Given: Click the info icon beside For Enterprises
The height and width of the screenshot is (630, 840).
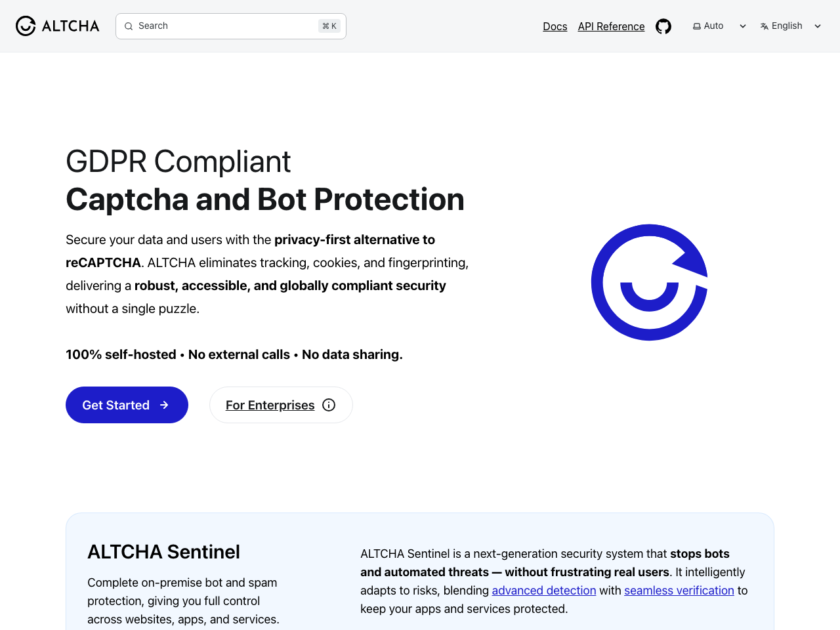Looking at the screenshot, I should 329,404.
